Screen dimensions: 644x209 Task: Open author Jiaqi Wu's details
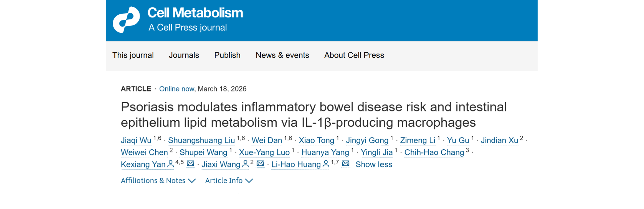(136, 140)
